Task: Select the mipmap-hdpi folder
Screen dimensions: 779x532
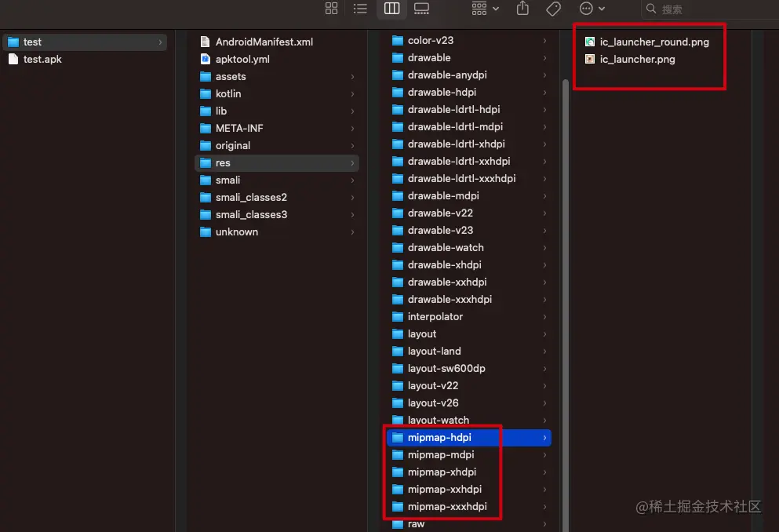Action: [x=469, y=438]
